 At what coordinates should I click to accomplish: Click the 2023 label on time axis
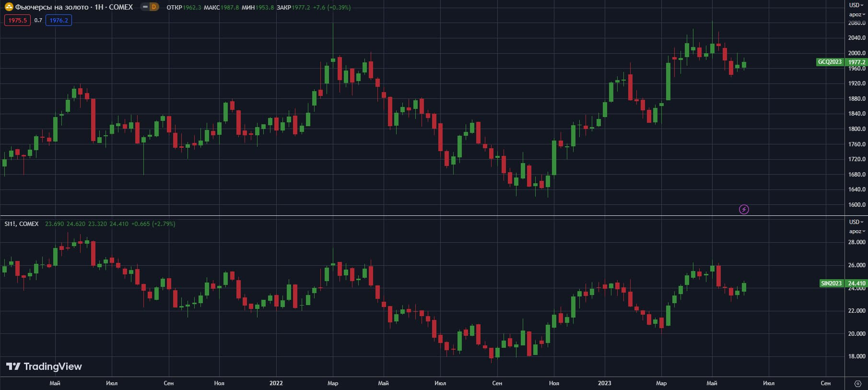[604, 383]
